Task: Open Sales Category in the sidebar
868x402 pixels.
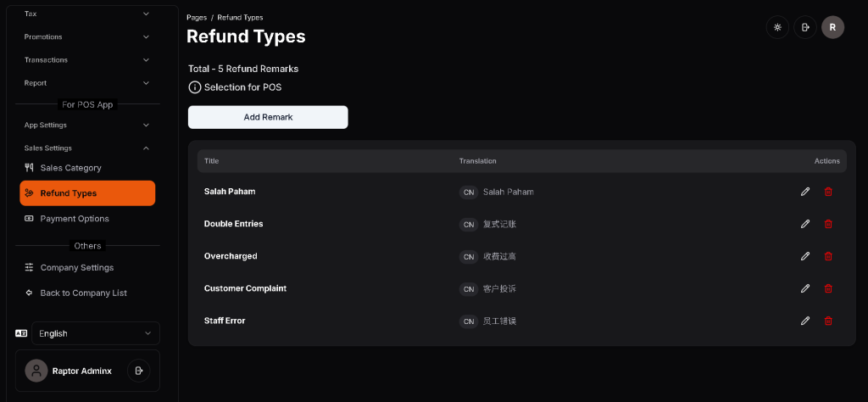Action: [x=70, y=168]
